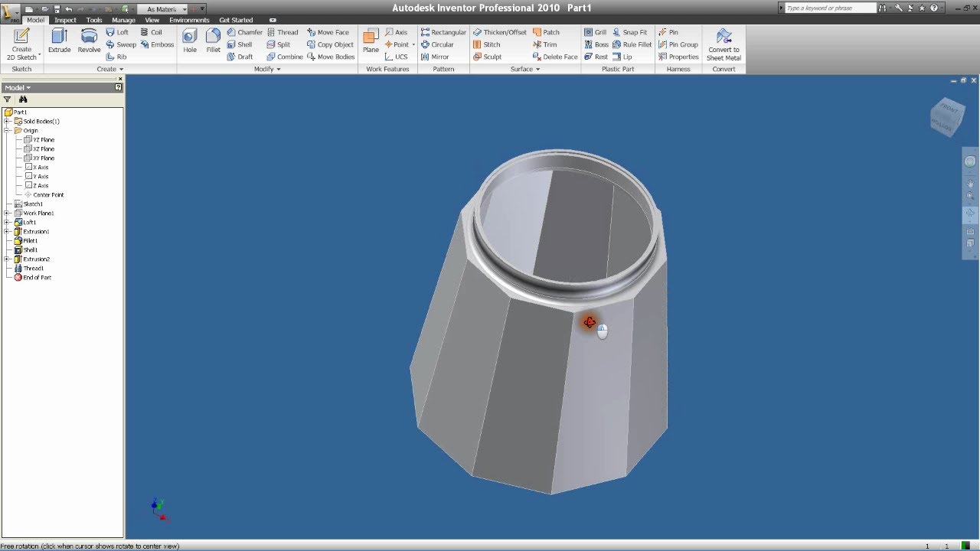The image size is (980, 551).
Task: Open the Surface panel dropdown
Action: (524, 69)
